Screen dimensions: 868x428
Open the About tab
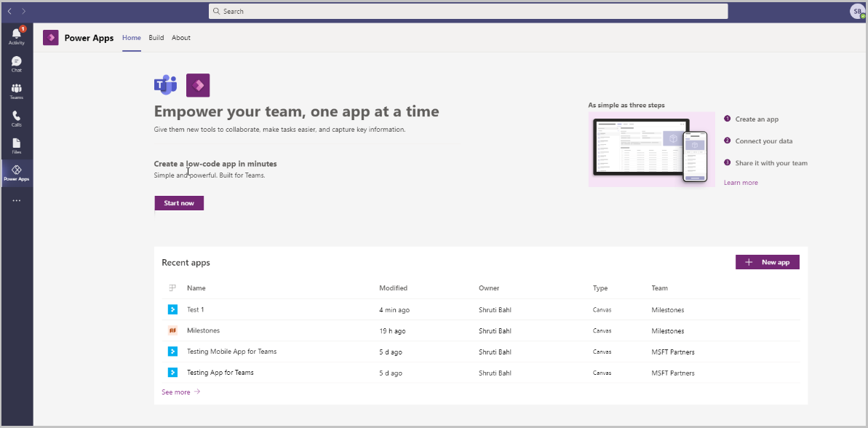tap(181, 38)
